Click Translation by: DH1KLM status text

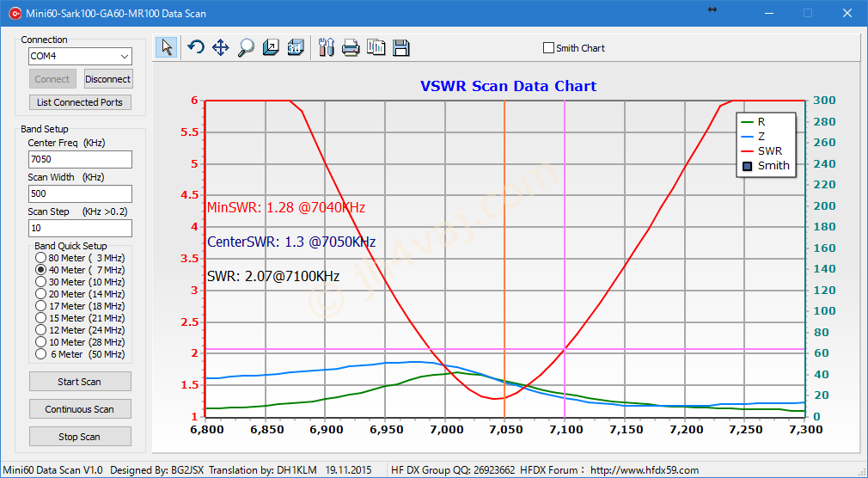pyautogui.click(x=262, y=470)
